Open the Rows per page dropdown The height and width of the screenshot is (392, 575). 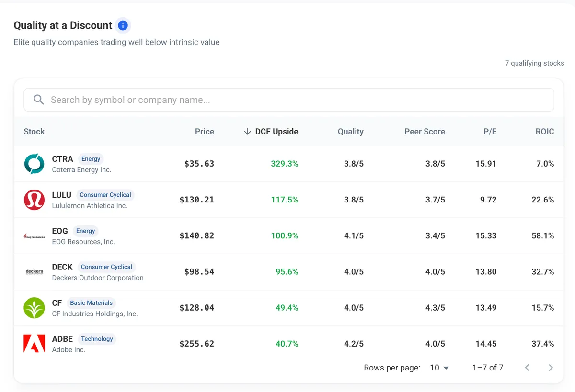[439, 368]
